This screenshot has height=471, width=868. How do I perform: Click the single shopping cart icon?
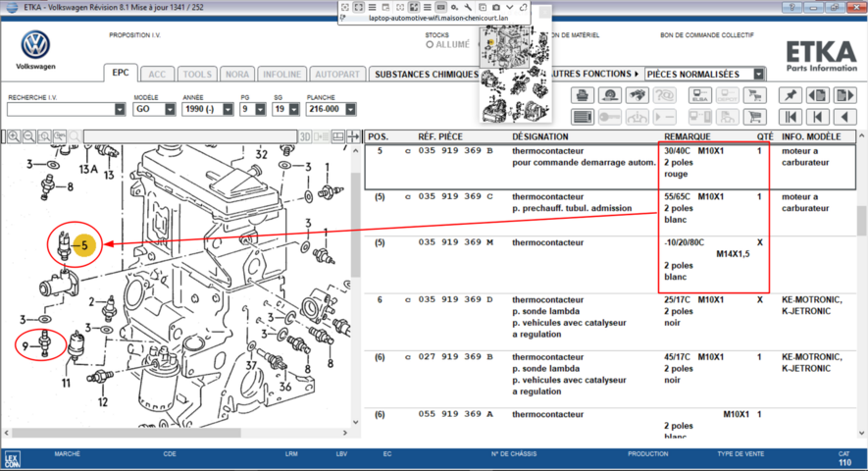[x=755, y=117]
